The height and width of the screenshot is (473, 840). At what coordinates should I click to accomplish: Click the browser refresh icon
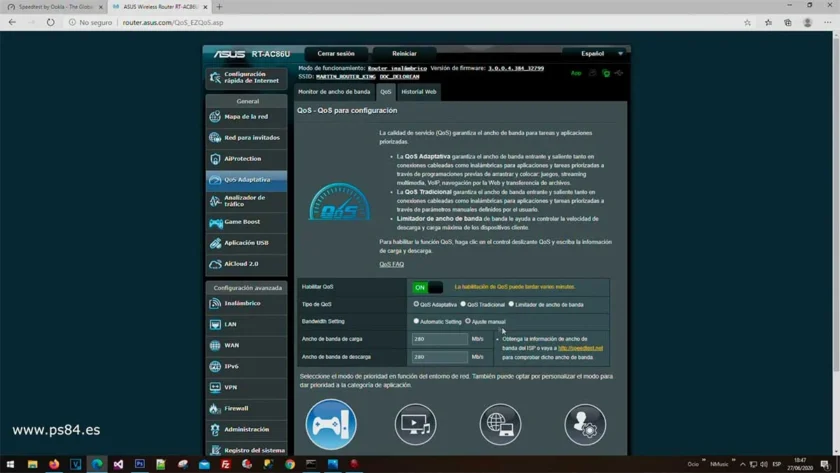tap(50, 22)
